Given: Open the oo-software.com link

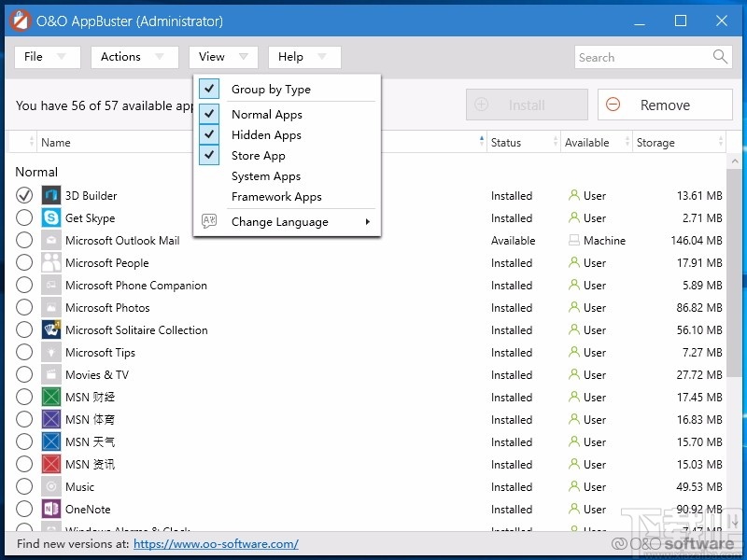Looking at the screenshot, I should (x=216, y=543).
